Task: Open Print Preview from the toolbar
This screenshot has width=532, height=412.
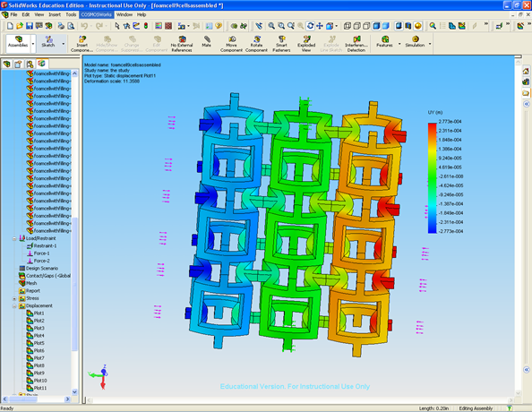Action: click(x=71, y=26)
